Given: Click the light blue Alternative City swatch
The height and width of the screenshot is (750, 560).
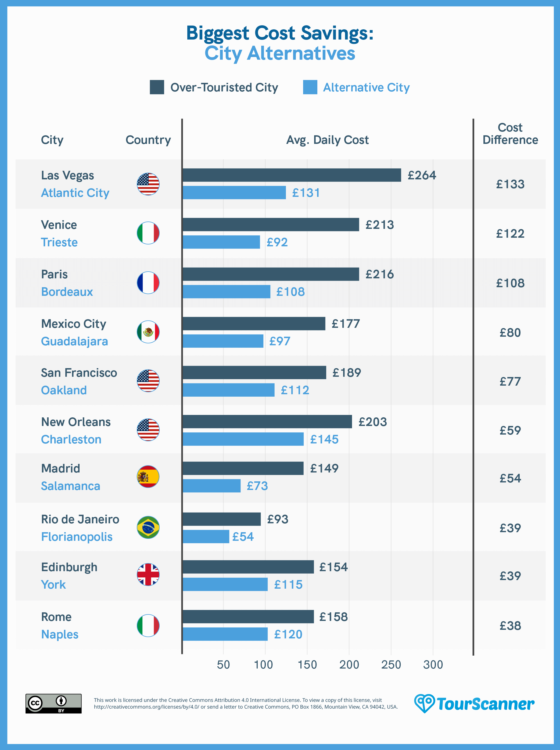Looking at the screenshot, I should pyautogui.click(x=310, y=87).
